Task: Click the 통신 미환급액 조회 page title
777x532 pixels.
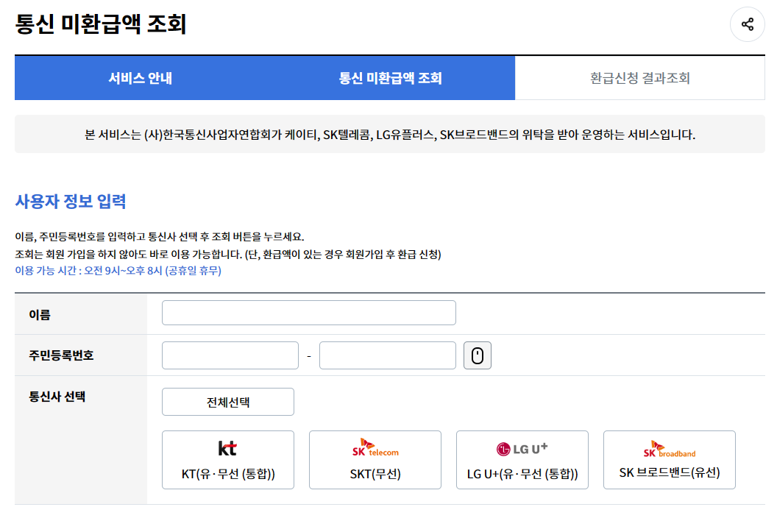Action: tap(100, 23)
